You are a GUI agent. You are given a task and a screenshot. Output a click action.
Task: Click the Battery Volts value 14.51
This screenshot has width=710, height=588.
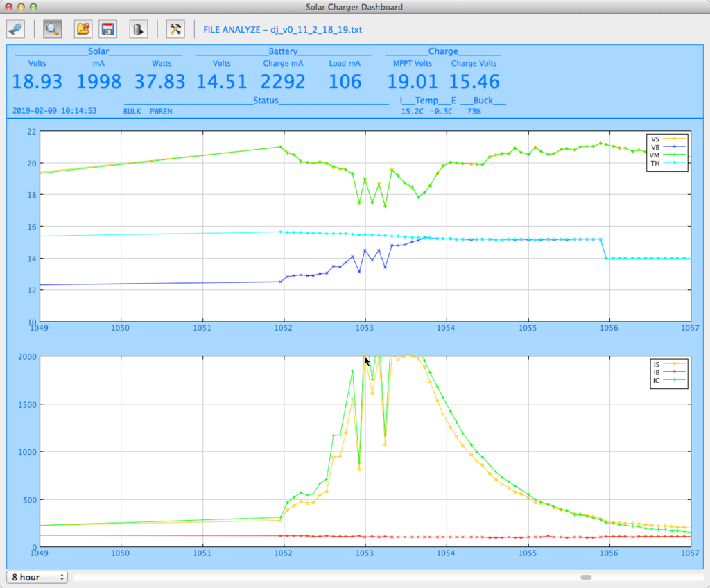click(x=221, y=82)
